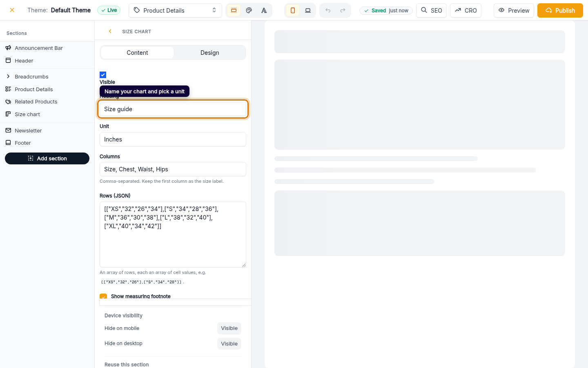
Task: Switch to the Content tab
Action: point(137,53)
